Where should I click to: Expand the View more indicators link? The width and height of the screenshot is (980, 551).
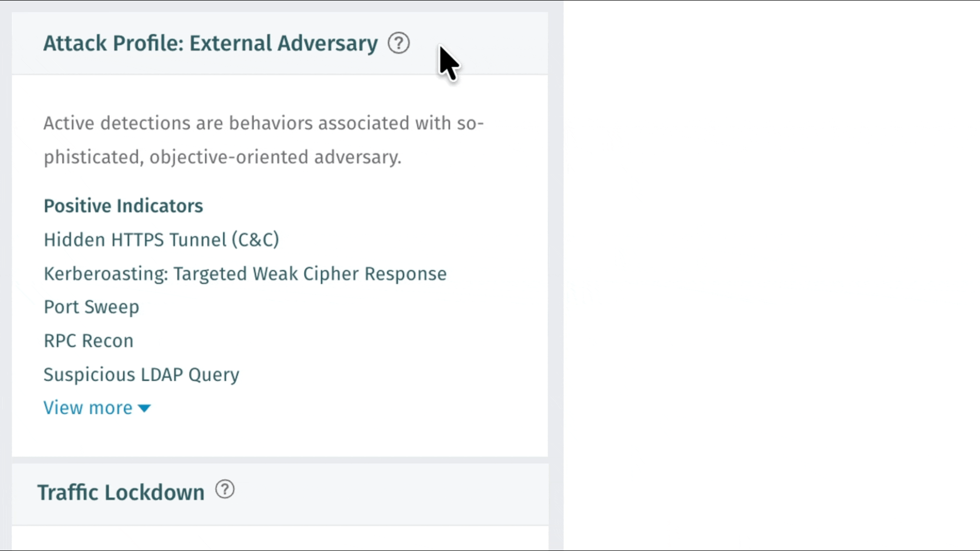[88, 408]
